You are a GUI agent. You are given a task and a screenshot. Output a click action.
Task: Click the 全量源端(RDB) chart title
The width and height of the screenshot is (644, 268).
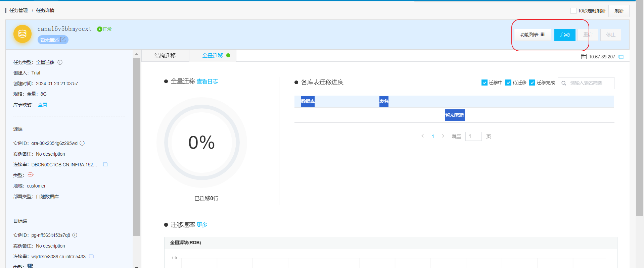[x=186, y=243]
